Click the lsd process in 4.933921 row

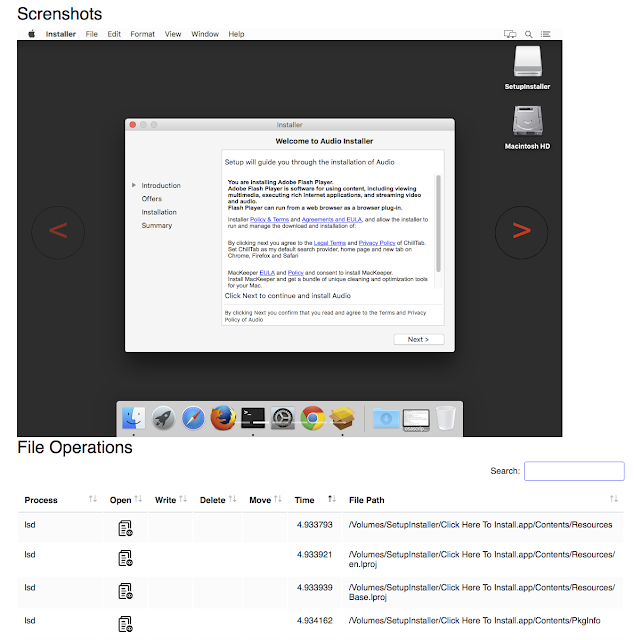30,554
